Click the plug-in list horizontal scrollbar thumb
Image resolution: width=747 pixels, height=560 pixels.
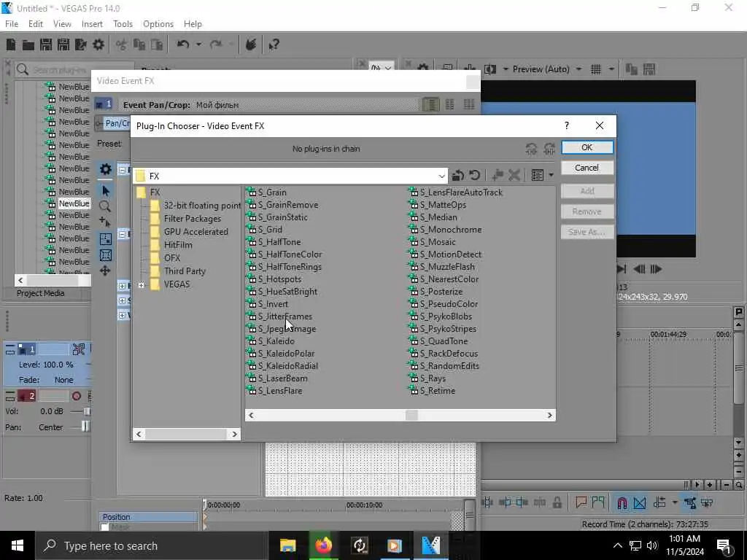[411, 415]
